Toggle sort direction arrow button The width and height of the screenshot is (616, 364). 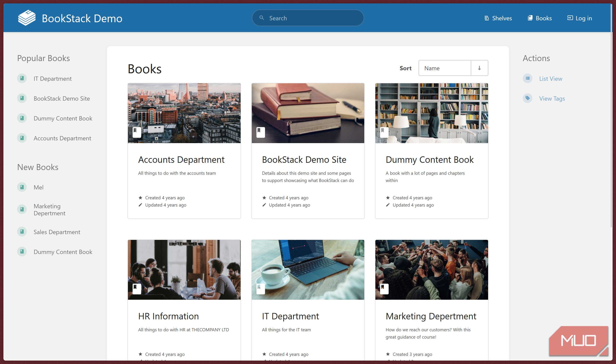[479, 68]
